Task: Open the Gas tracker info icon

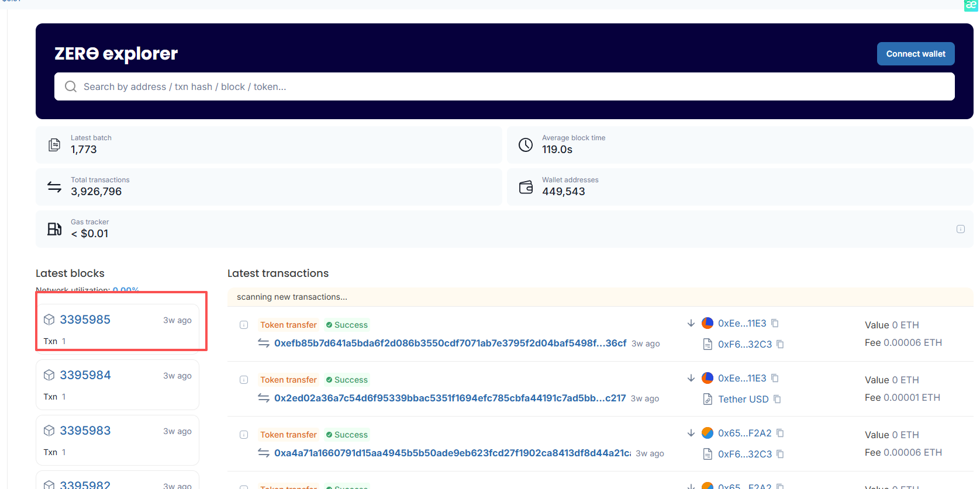Action: point(960,229)
